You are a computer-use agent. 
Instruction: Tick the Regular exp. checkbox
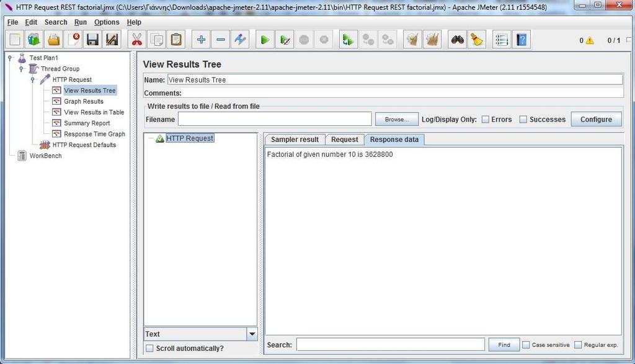pos(578,345)
